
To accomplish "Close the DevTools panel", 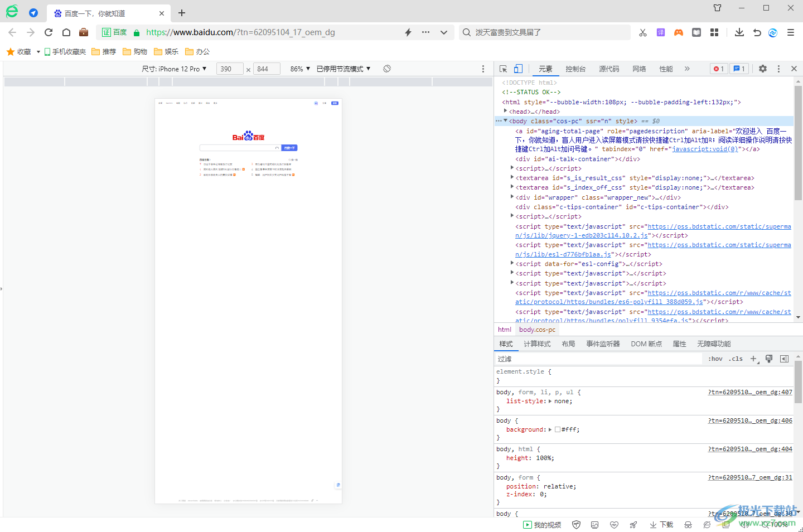I will (x=794, y=69).
